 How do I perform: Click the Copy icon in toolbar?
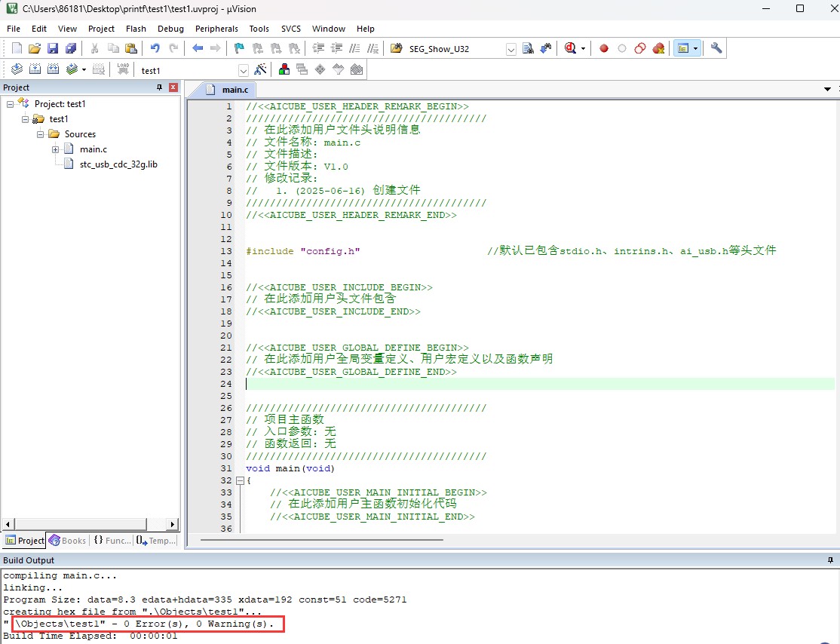[113, 49]
